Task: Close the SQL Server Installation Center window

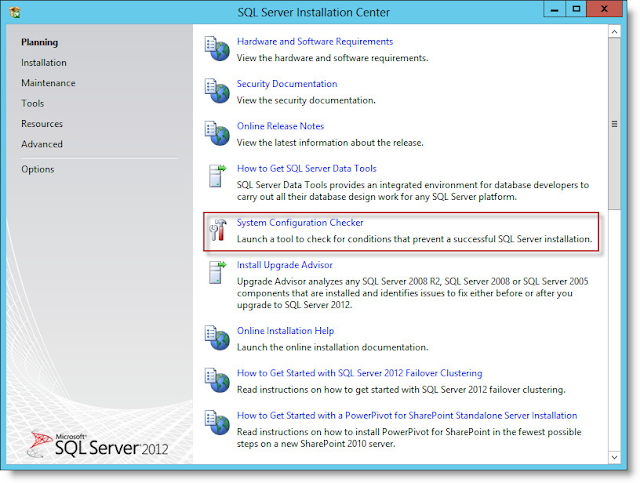Action: [x=604, y=9]
